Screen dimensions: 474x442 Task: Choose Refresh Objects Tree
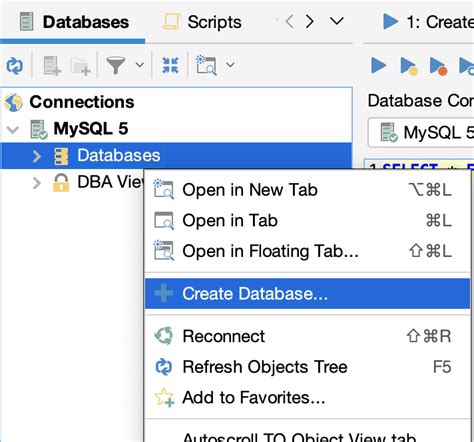coord(307,367)
